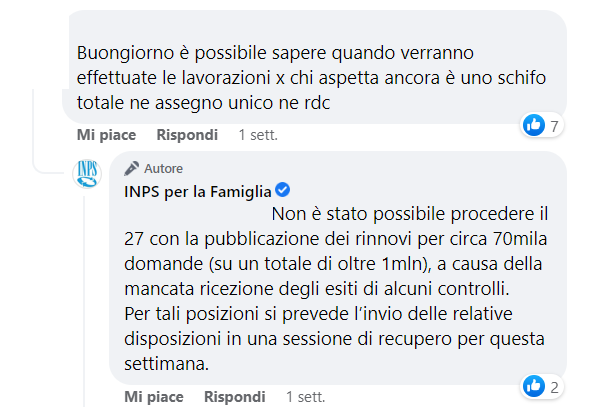Image resolution: width=615 pixels, height=407 pixels.
Task: Select Rispondi under the INPS reply
Action: tap(235, 397)
